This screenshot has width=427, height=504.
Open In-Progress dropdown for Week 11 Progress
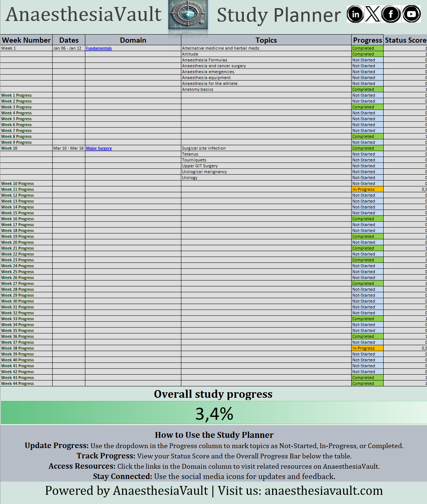367,189
